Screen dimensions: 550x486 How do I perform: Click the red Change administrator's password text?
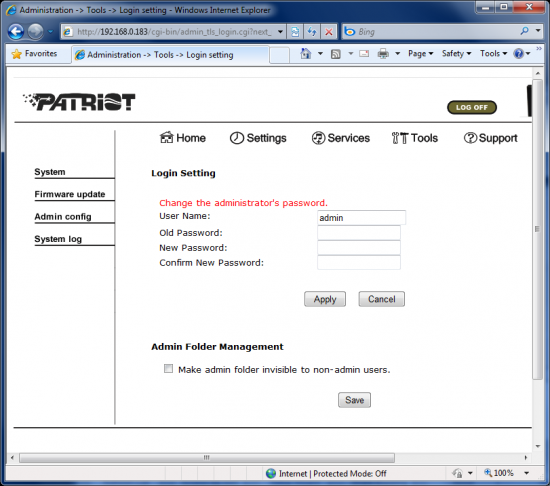243,203
